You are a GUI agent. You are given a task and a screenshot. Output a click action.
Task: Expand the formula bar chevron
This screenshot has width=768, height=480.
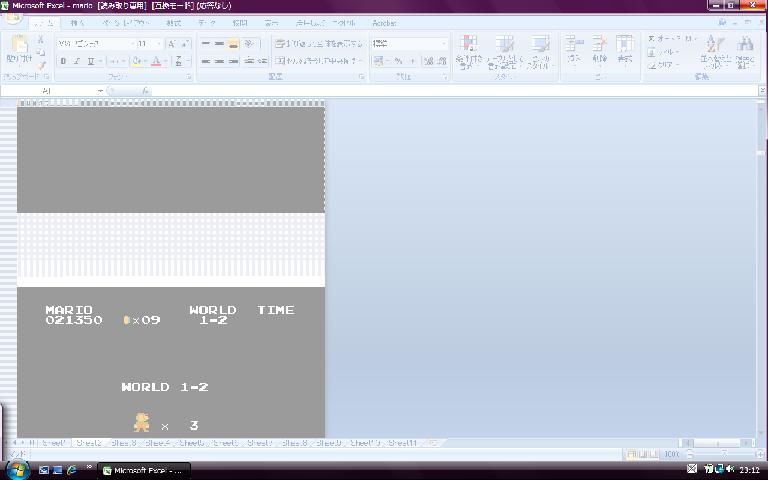762,91
